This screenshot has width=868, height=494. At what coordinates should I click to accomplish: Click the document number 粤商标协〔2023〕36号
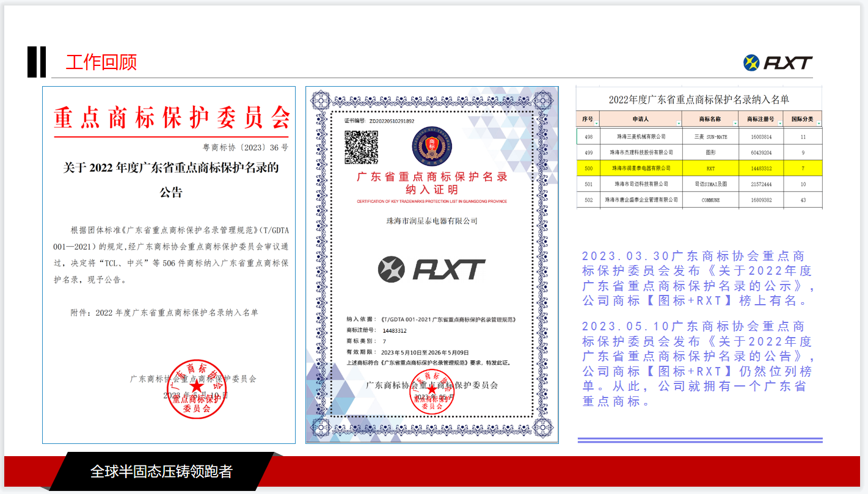point(245,148)
